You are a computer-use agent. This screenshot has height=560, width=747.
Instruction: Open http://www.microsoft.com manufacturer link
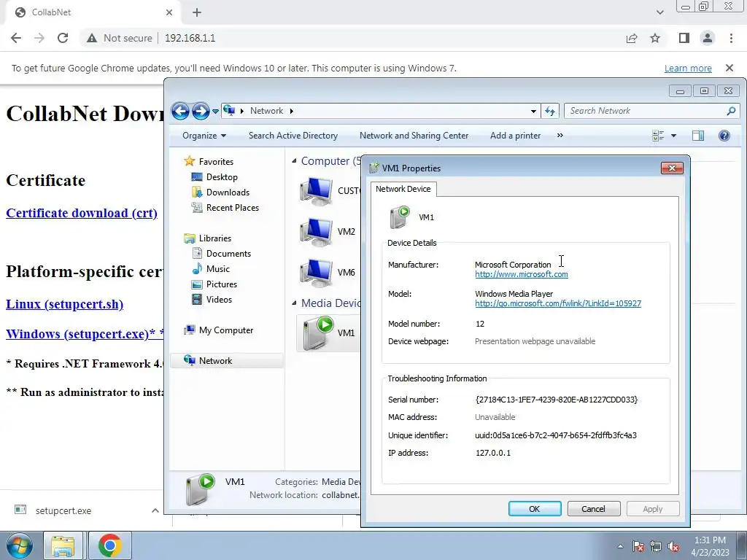click(x=521, y=274)
